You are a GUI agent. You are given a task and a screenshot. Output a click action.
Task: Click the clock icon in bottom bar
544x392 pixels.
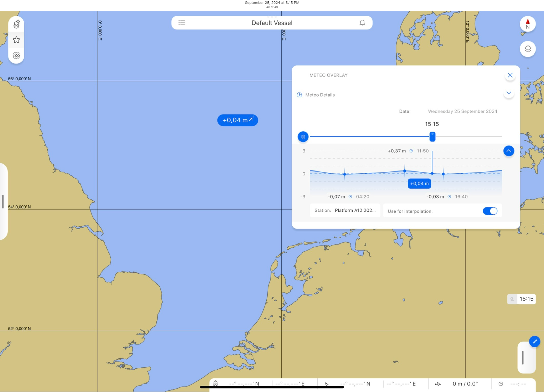pos(501,384)
